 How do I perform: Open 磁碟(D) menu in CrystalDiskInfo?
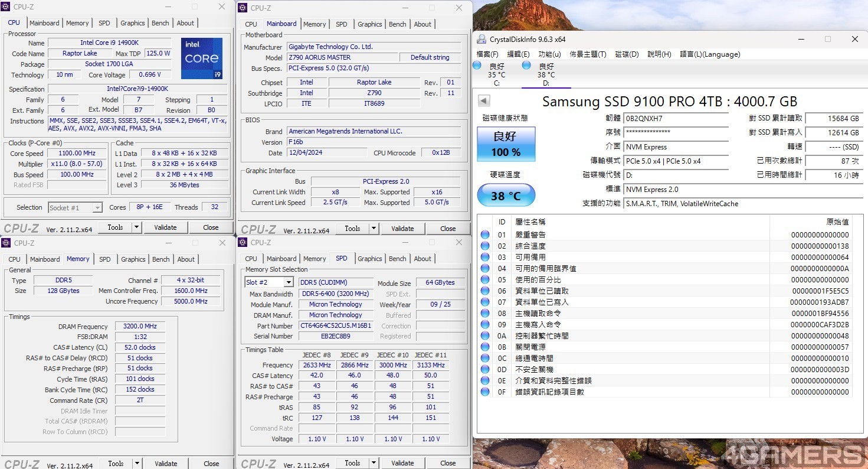tap(627, 54)
